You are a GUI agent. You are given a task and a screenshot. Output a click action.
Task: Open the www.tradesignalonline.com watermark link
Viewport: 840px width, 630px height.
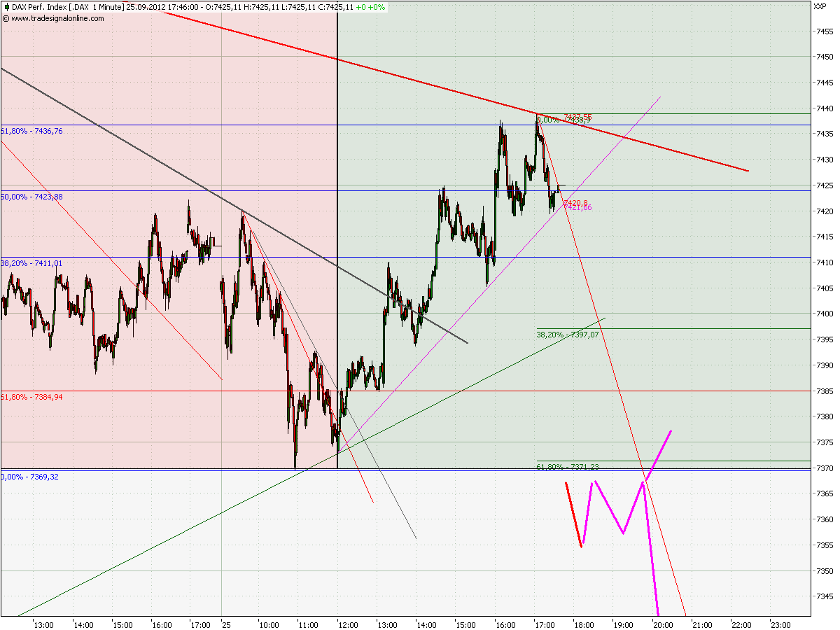[x=52, y=20]
